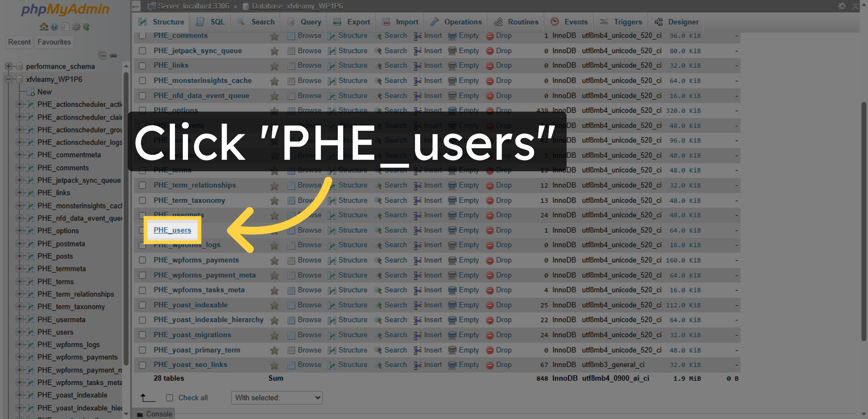Click Insert icon for PHE_term_taxonomy row
Screen dimensions: 868x419
pyautogui.click(x=417, y=200)
